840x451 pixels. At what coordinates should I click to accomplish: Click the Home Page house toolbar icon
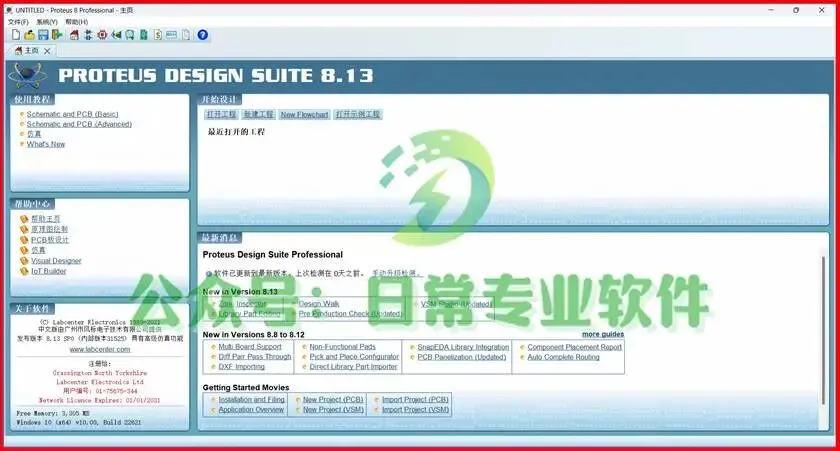(74, 35)
